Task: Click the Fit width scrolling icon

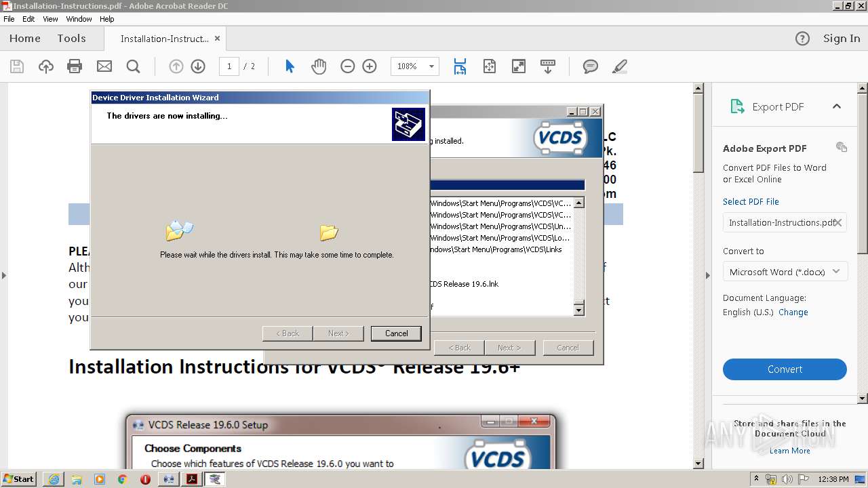Action: pyautogui.click(x=460, y=66)
